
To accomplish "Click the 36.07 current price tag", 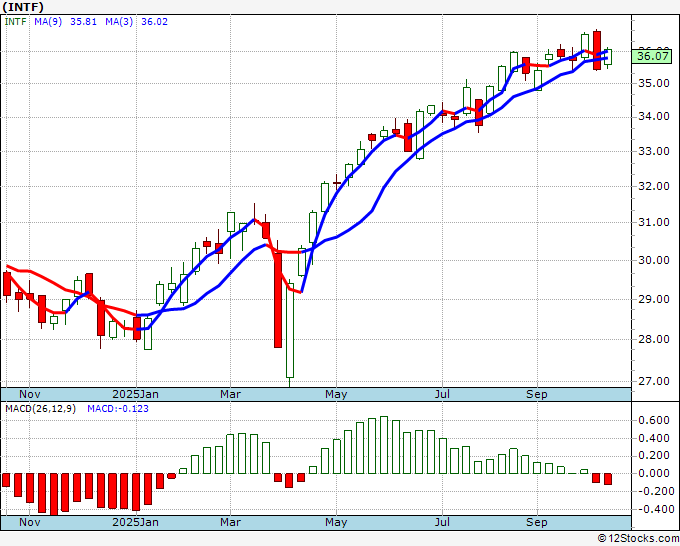I will (653, 56).
